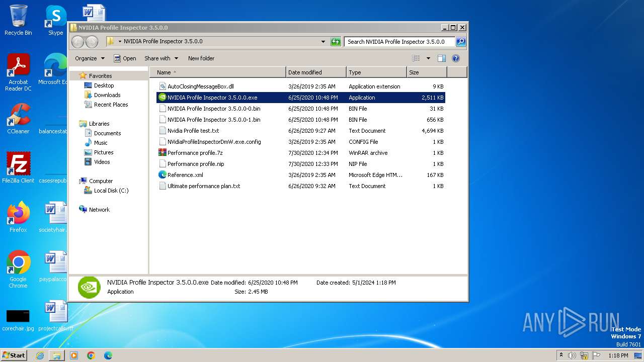This screenshot has height=362, width=644.
Task: Select Favorites in navigation pane
Action: click(100, 76)
